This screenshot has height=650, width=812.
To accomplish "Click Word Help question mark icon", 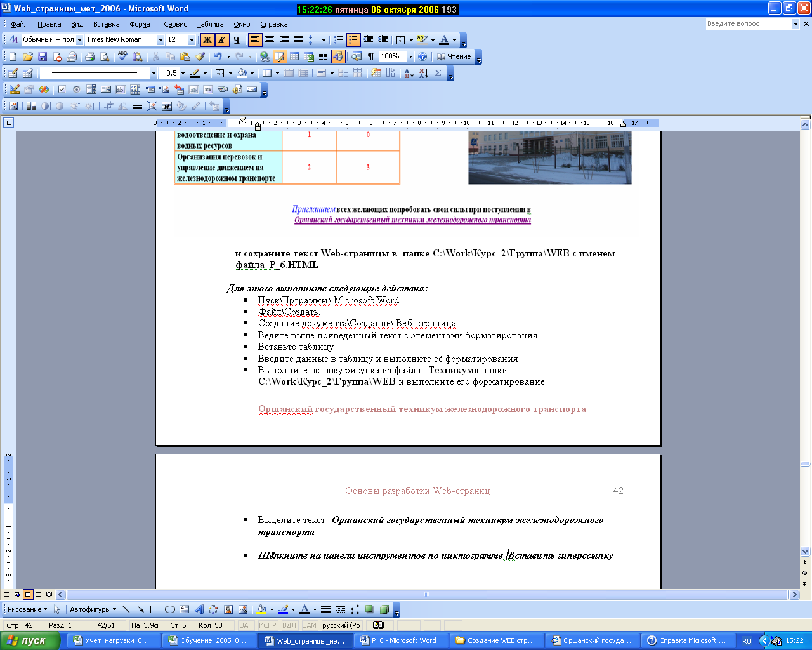I will coord(422,56).
